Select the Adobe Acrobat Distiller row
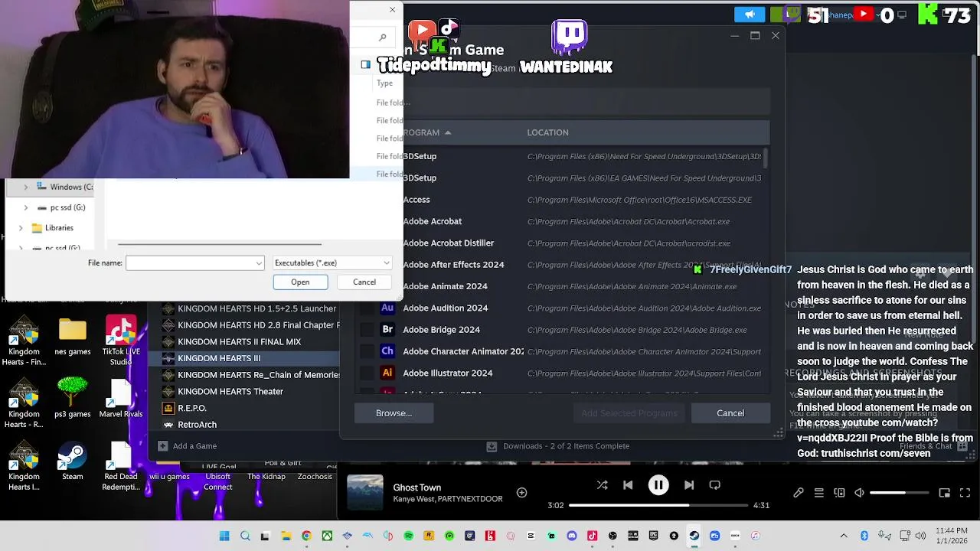 pyautogui.click(x=560, y=243)
